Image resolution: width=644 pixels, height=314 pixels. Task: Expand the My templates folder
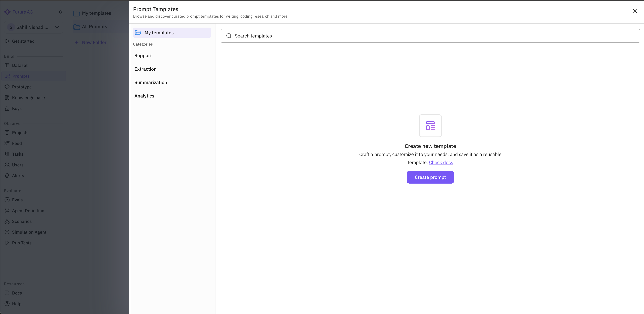point(171,32)
